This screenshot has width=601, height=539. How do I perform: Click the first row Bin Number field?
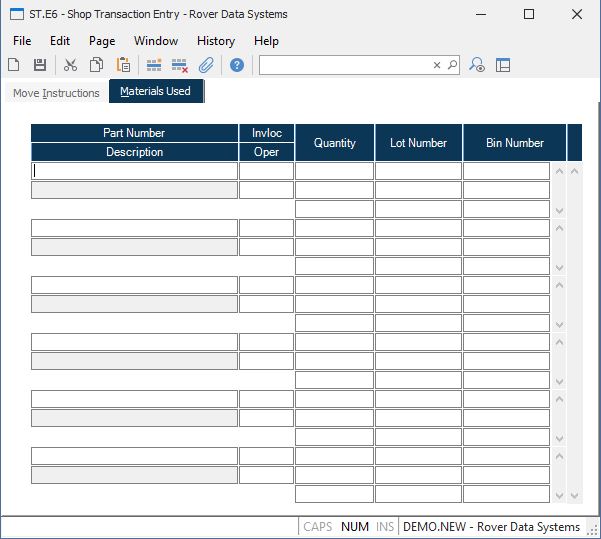click(x=506, y=171)
